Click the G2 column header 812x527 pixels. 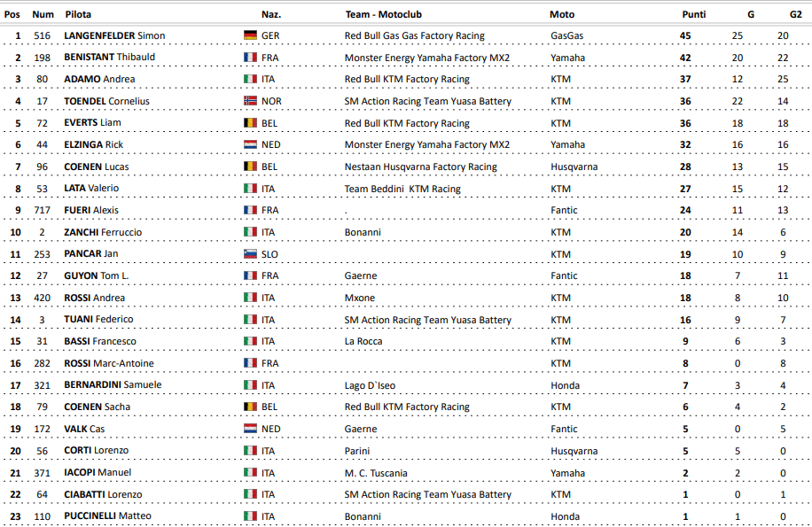click(795, 15)
